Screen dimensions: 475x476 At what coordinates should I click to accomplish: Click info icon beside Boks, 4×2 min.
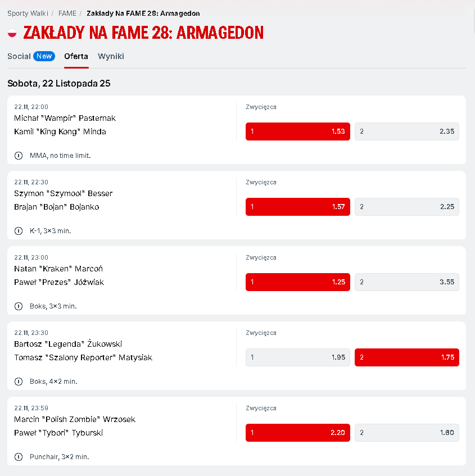pos(19,381)
